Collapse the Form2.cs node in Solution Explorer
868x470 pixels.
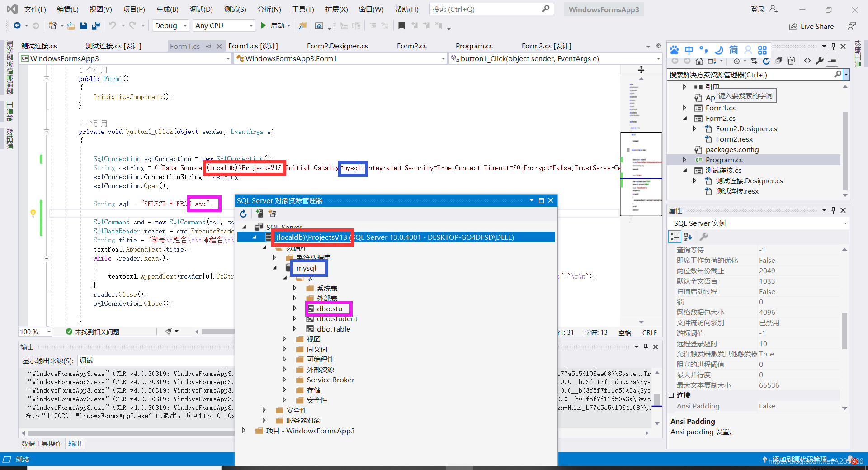(x=684, y=118)
